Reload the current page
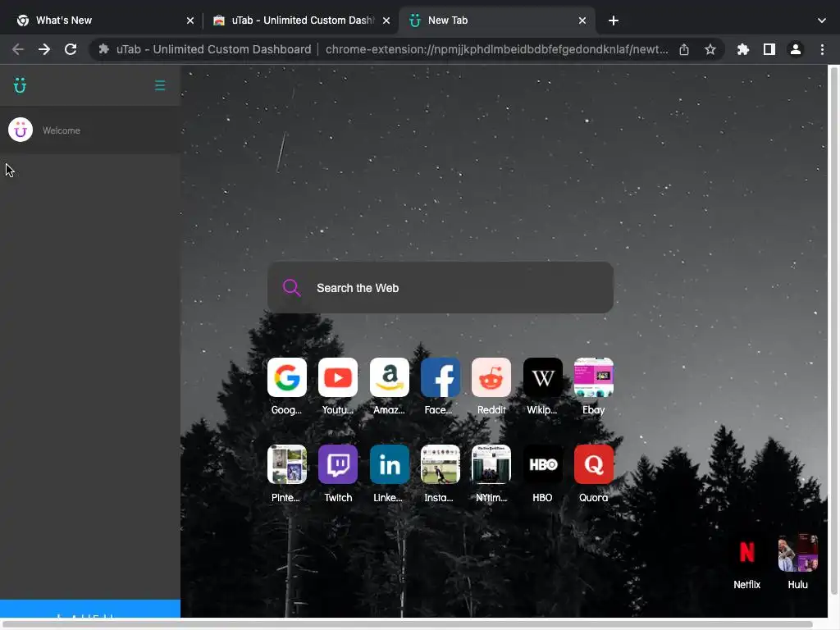The height and width of the screenshot is (630, 840). click(x=71, y=49)
